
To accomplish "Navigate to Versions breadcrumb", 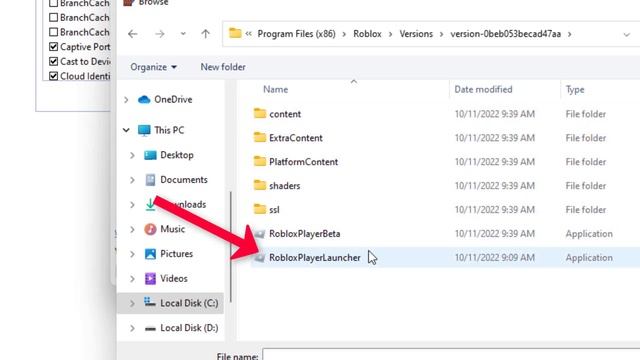I will point(416,34).
